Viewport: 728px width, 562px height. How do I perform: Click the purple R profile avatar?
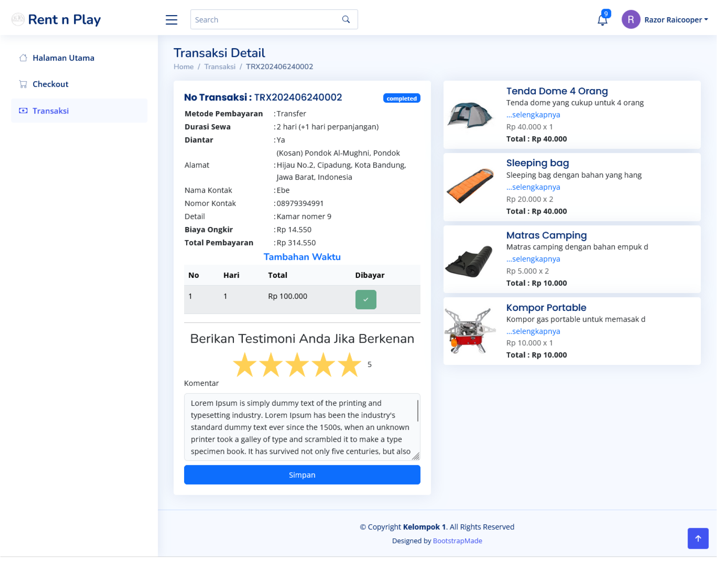pos(630,19)
